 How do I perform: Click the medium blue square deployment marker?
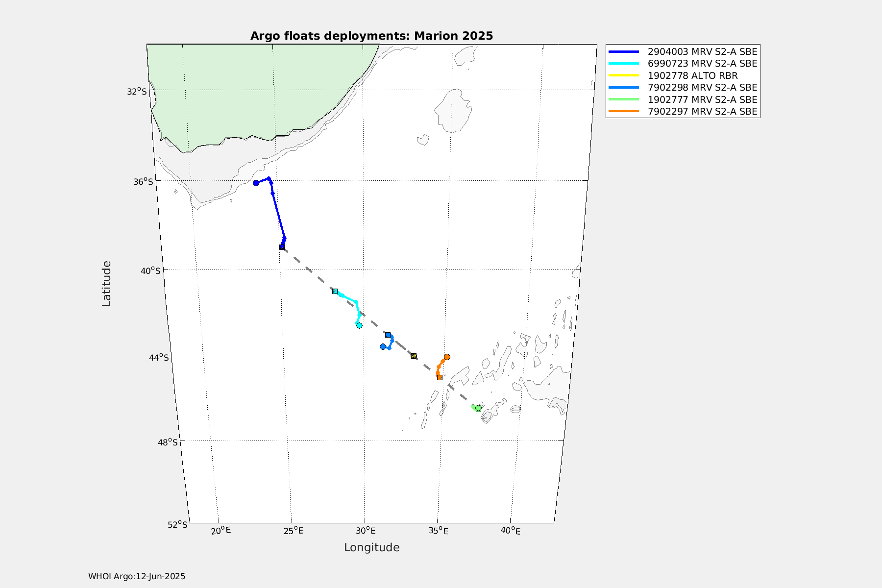click(388, 335)
